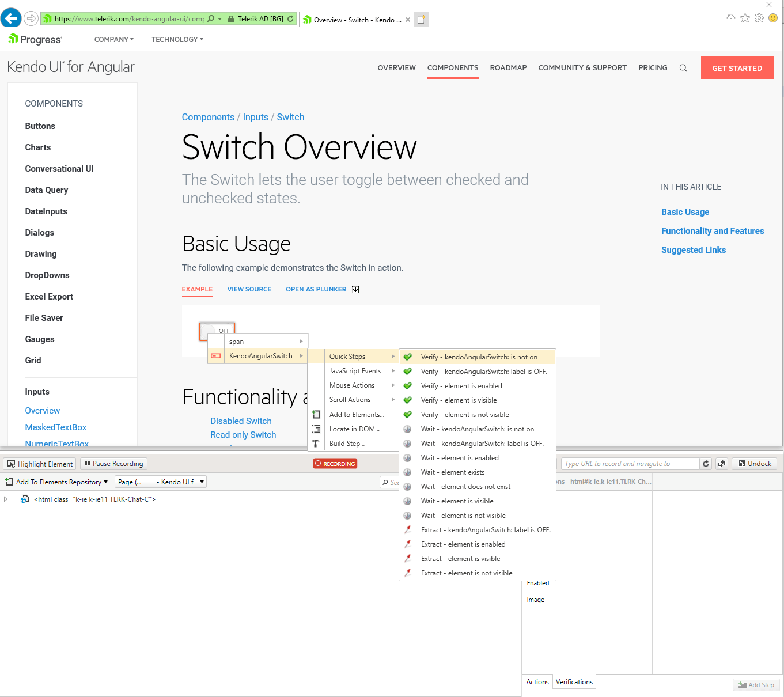This screenshot has height=697, width=784.
Task: Switch to the Actions tab
Action: [x=537, y=682]
